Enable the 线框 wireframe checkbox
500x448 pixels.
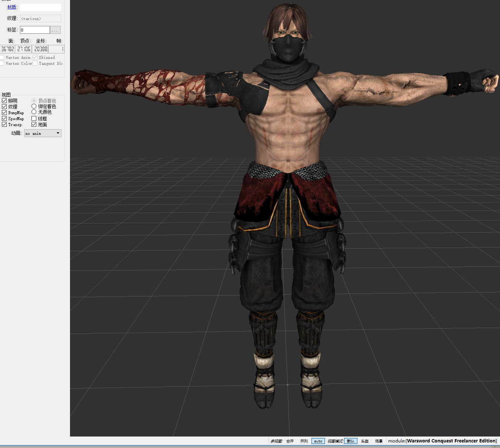(x=34, y=119)
